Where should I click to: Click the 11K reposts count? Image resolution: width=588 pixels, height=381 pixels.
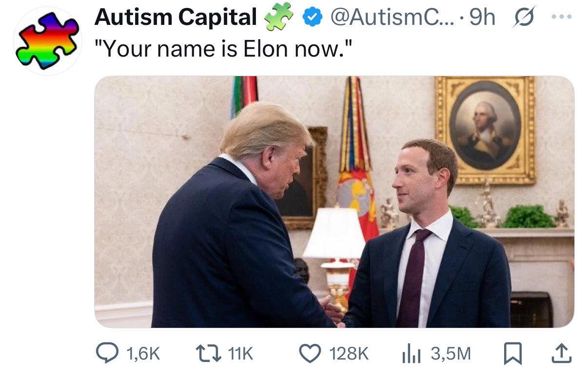tap(240, 354)
